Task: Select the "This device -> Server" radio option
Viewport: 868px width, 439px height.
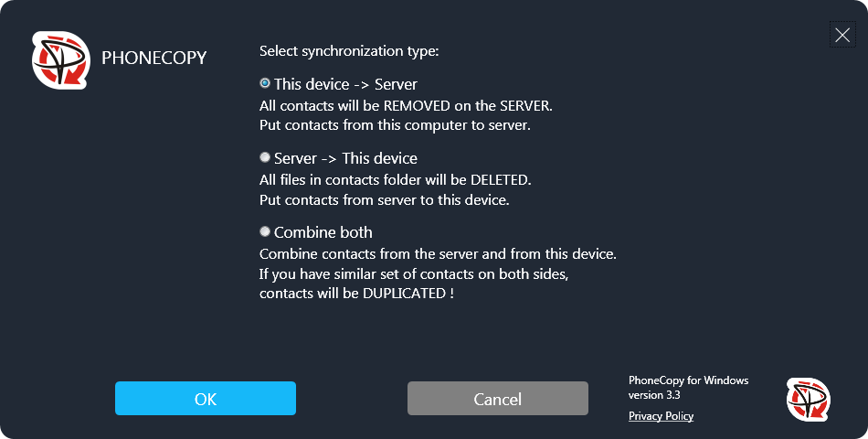Action: click(x=265, y=83)
